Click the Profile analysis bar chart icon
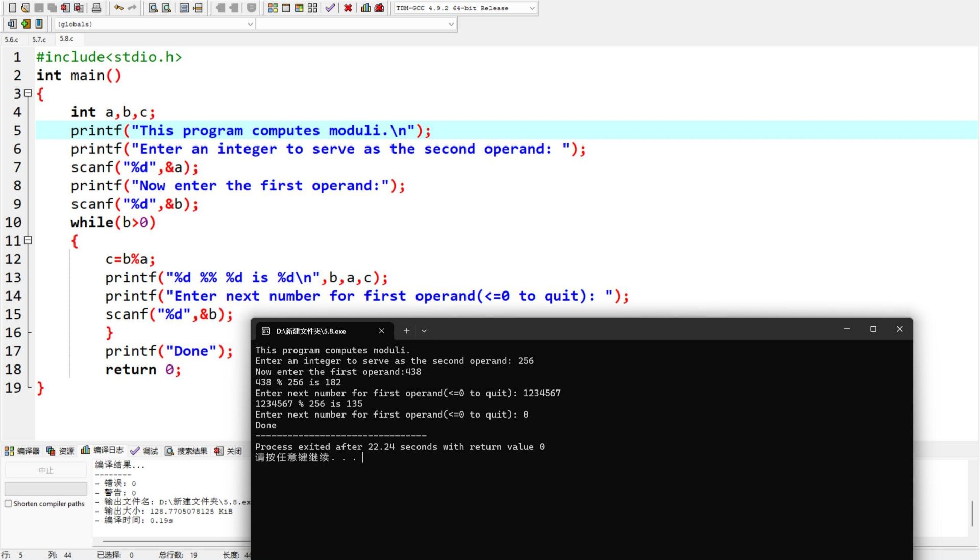The width and height of the screenshot is (980, 560). point(366,8)
